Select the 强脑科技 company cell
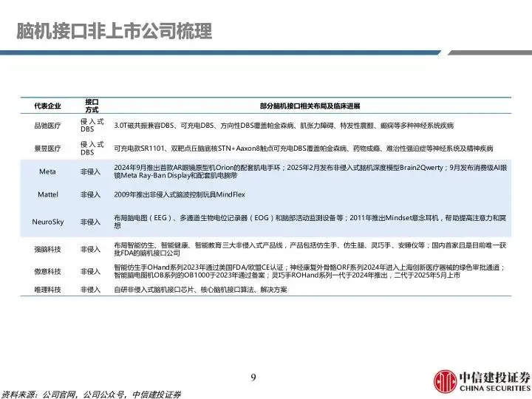The width and height of the screenshot is (532, 399). tap(47, 250)
